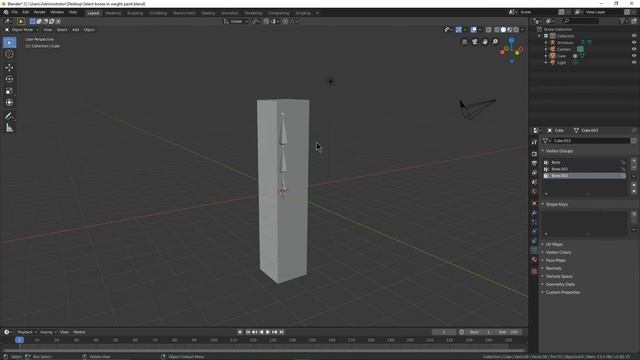Click the timeline play button

pos(268,332)
